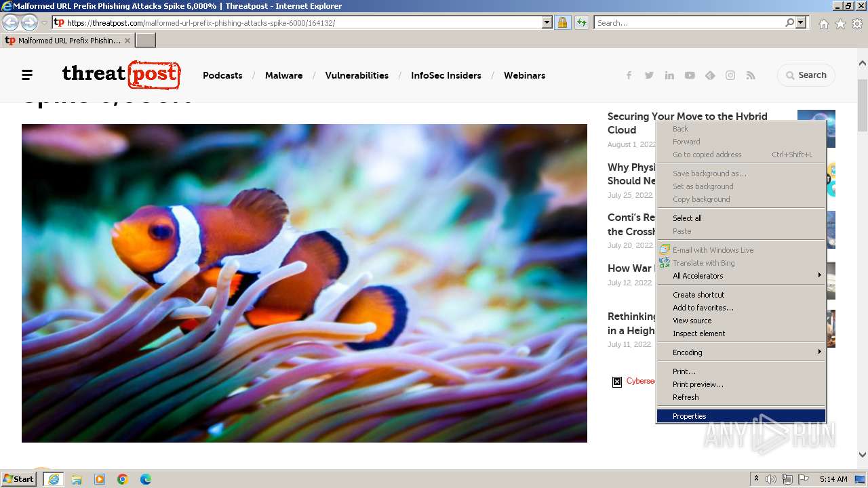Expand Encoding submenu
Viewport: 868px width, 488px height.
pyautogui.click(x=741, y=352)
